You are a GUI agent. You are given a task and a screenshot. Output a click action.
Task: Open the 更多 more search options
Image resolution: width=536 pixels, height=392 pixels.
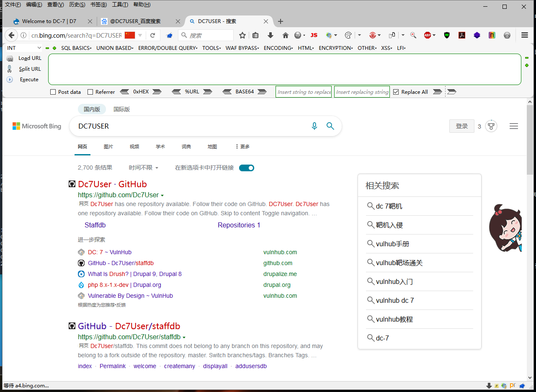[243, 147]
